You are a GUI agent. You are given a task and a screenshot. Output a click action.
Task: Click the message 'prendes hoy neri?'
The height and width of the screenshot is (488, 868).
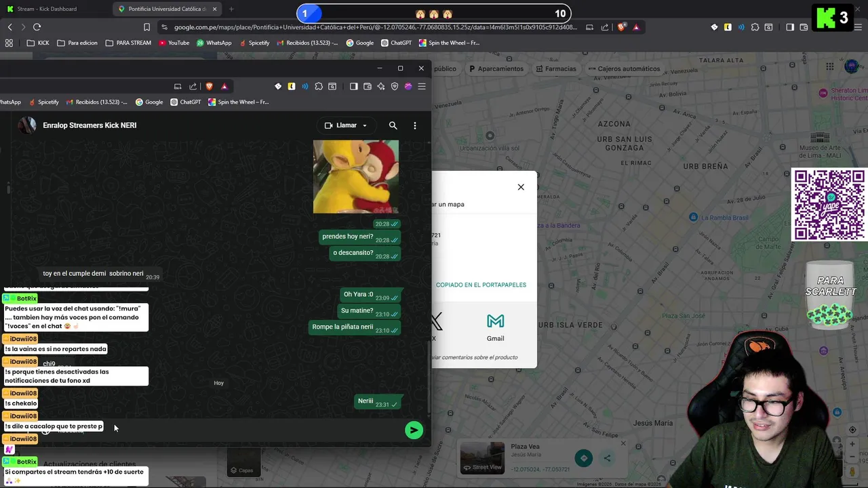point(361,237)
